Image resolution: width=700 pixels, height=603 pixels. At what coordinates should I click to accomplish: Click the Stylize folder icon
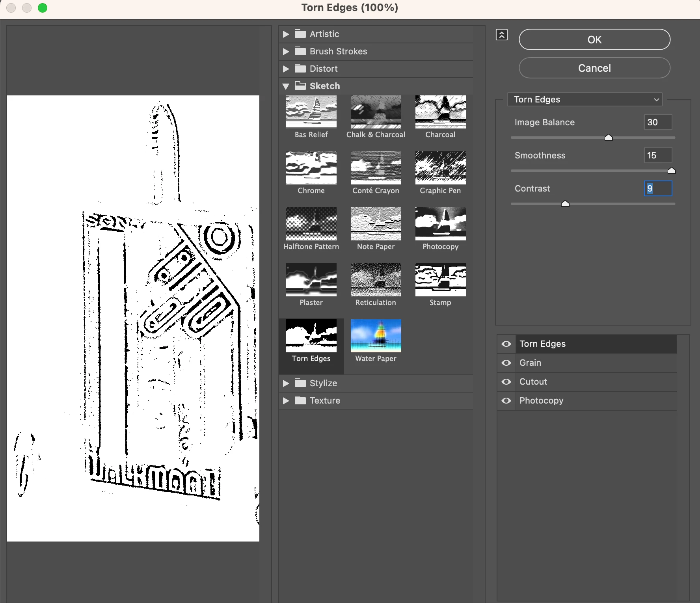pyautogui.click(x=300, y=383)
